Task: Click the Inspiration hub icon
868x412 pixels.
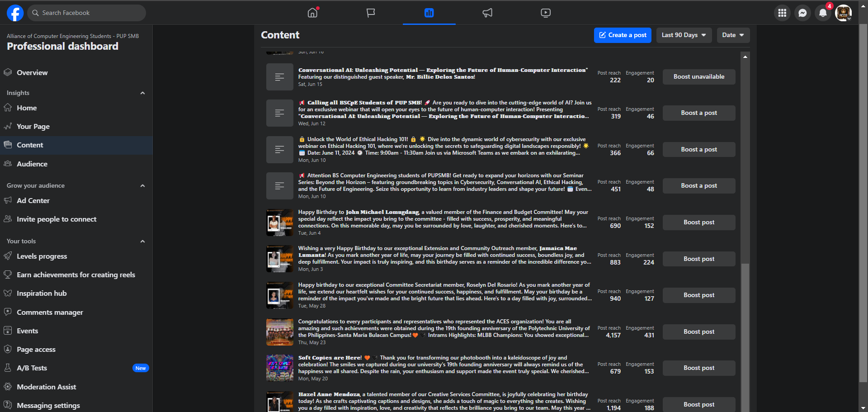Action: 8,293
